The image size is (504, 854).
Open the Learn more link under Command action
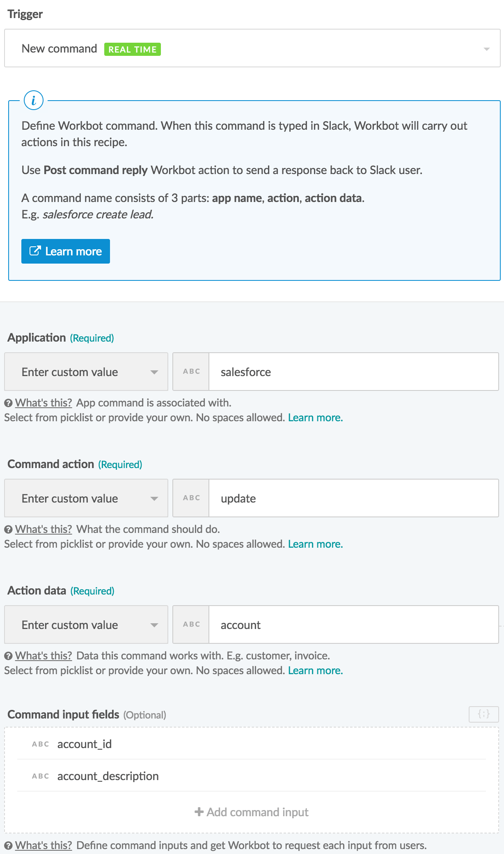point(315,544)
